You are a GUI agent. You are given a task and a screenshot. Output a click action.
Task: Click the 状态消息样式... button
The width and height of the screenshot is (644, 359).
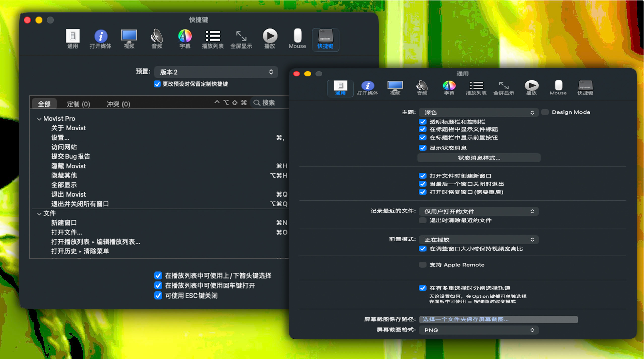479,158
